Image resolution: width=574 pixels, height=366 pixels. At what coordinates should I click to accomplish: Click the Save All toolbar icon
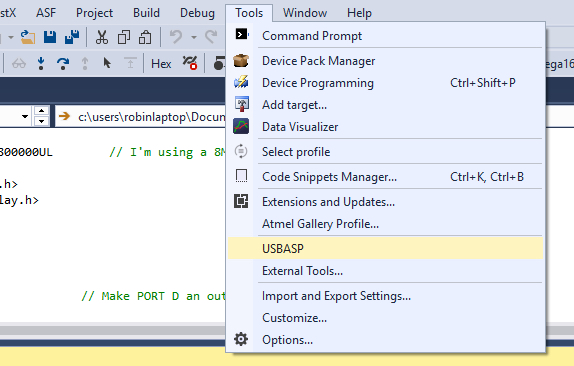click(x=72, y=37)
